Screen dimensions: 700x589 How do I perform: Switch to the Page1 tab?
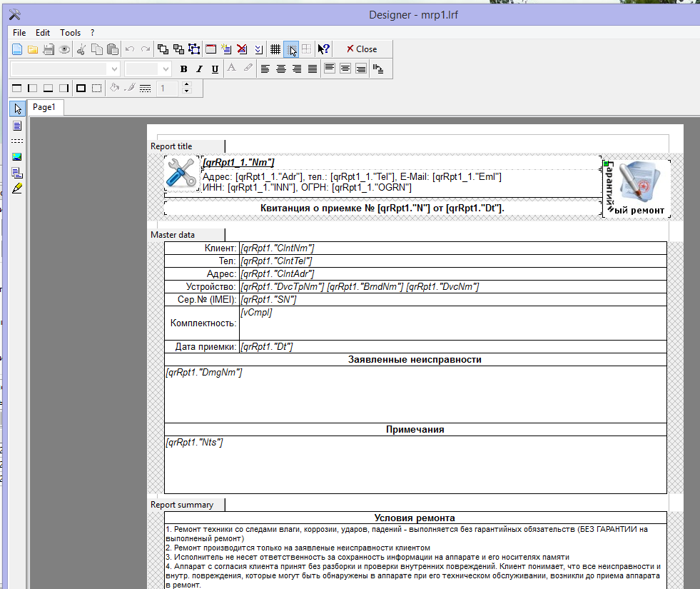click(x=44, y=107)
